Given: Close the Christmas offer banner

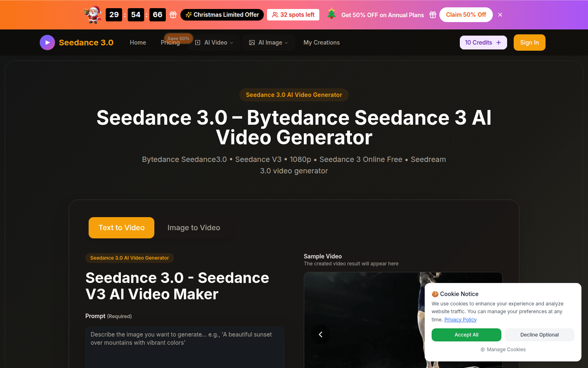Looking at the screenshot, I should point(500,15).
